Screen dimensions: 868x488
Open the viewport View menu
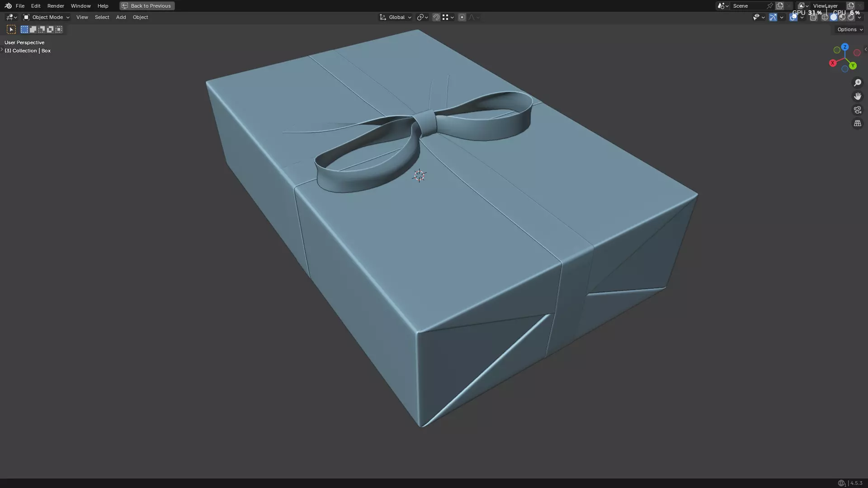(x=82, y=17)
